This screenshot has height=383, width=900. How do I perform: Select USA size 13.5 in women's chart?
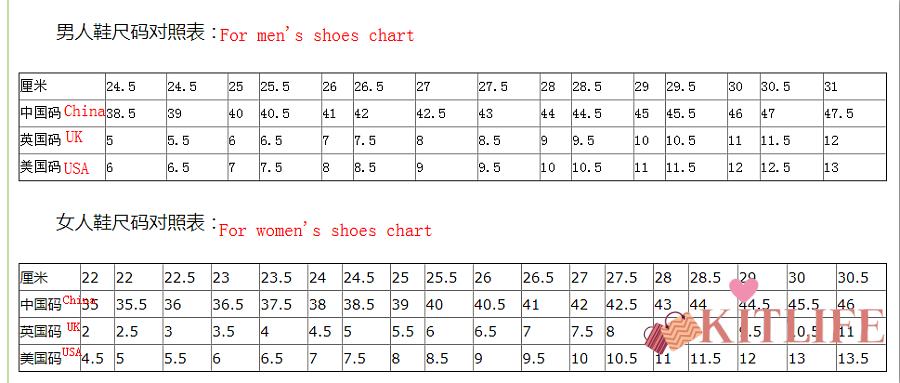pos(853,358)
